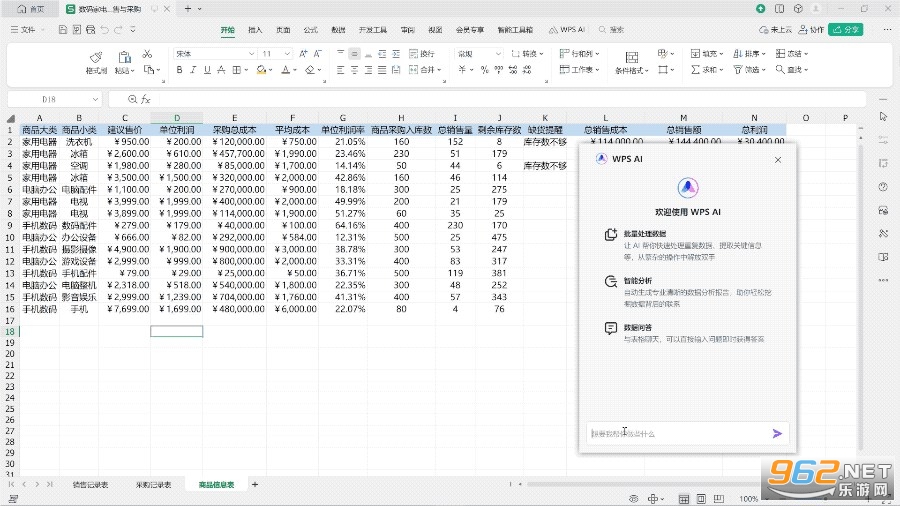900x506 pixels.
Task: Switch to the 采购记录表 sheet tab
Action: [x=153, y=485]
